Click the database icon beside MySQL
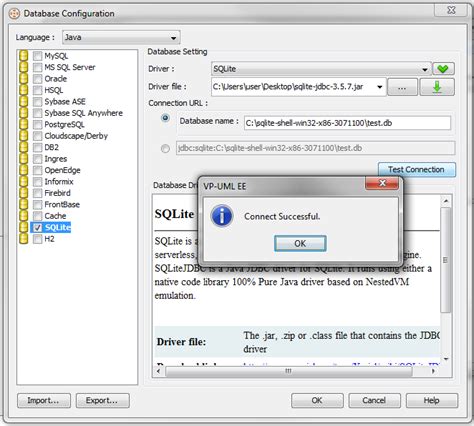This screenshot has height=426, width=474. [23, 56]
